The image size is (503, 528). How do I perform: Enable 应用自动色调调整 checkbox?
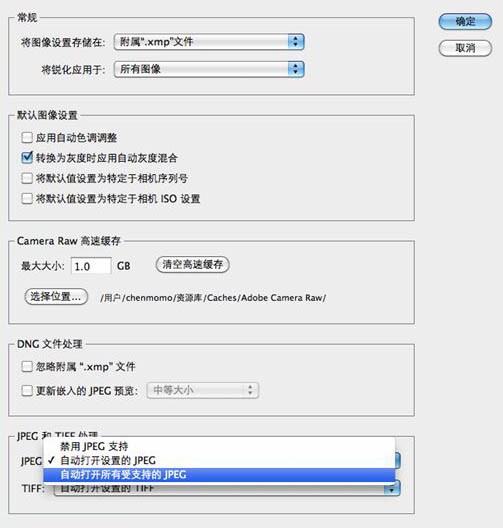coord(27,138)
